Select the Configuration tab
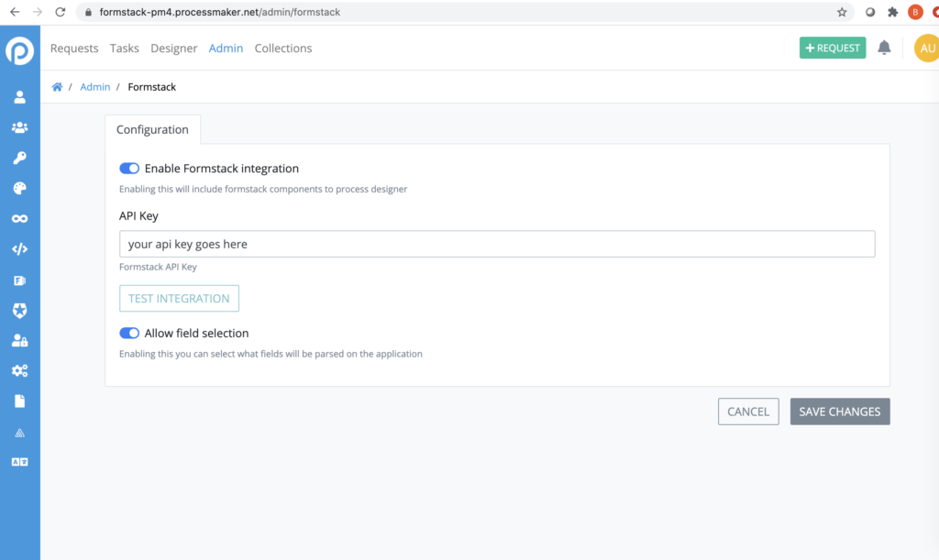Screen dimensions: 939x560 pyautogui.click(x=153, y=129)
